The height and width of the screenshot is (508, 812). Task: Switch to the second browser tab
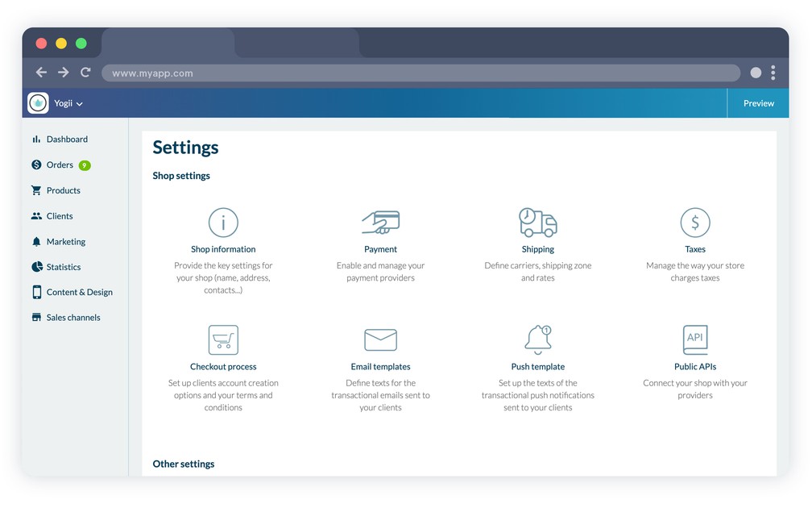(296, 43)
